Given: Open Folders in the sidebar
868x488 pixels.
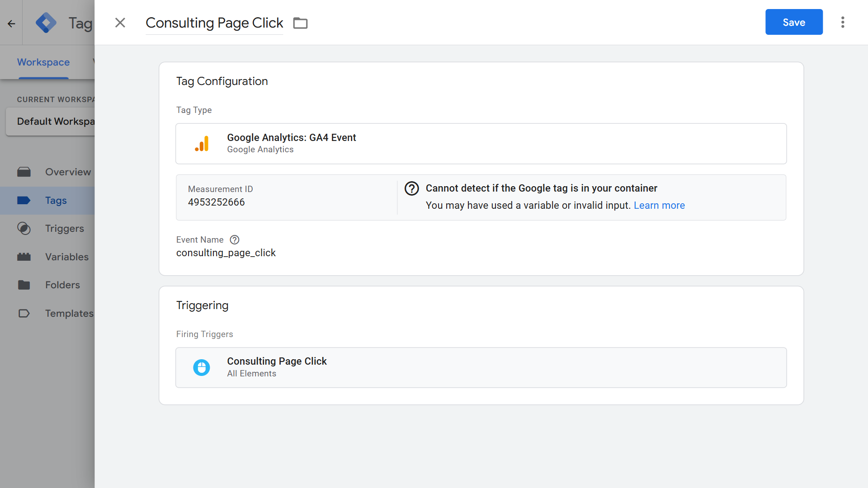Looking at the screenshot, I should pos(47,285).
